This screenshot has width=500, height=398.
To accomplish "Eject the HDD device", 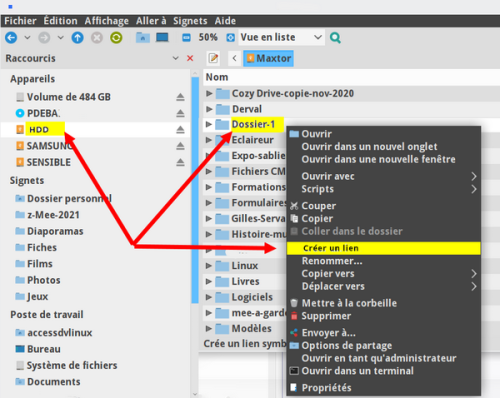I will (180, 129).
